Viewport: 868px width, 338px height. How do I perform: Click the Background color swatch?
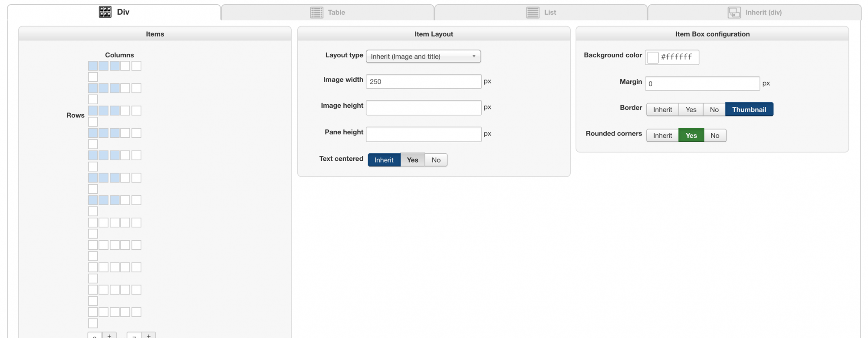(x=653, y=57)
